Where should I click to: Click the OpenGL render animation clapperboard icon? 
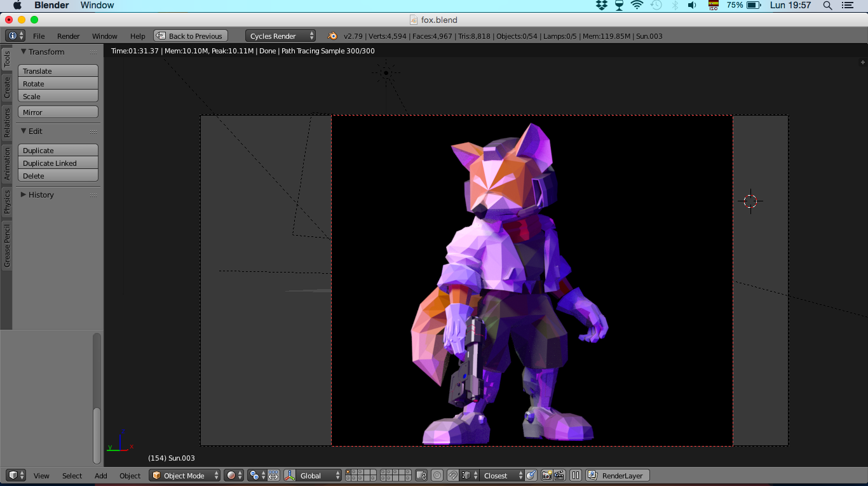559,475
